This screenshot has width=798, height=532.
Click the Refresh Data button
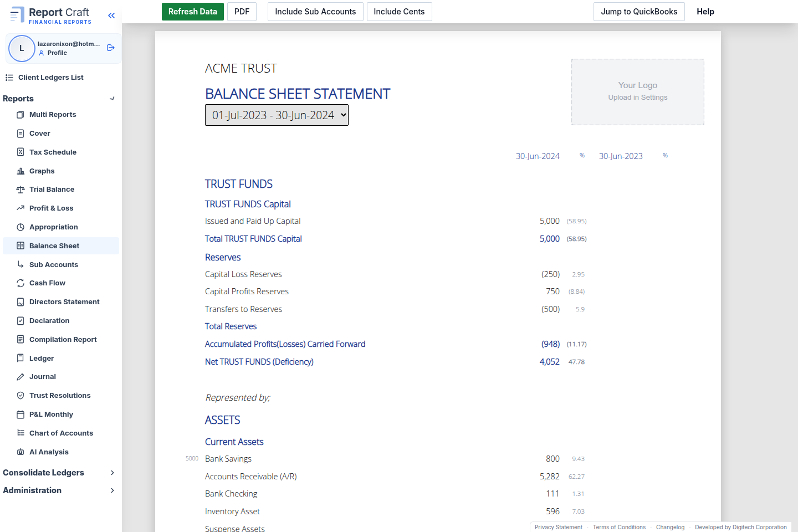193,12
